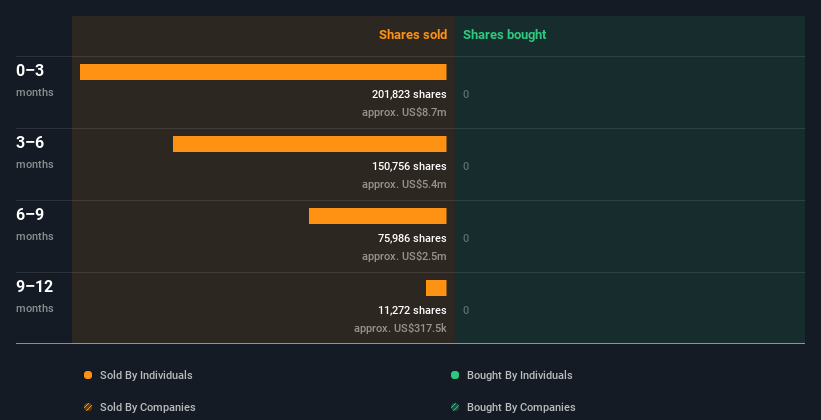Click the 6–9 row label
Screen dimensions: 821x420
pyautogui.click(x=30, y=214)
